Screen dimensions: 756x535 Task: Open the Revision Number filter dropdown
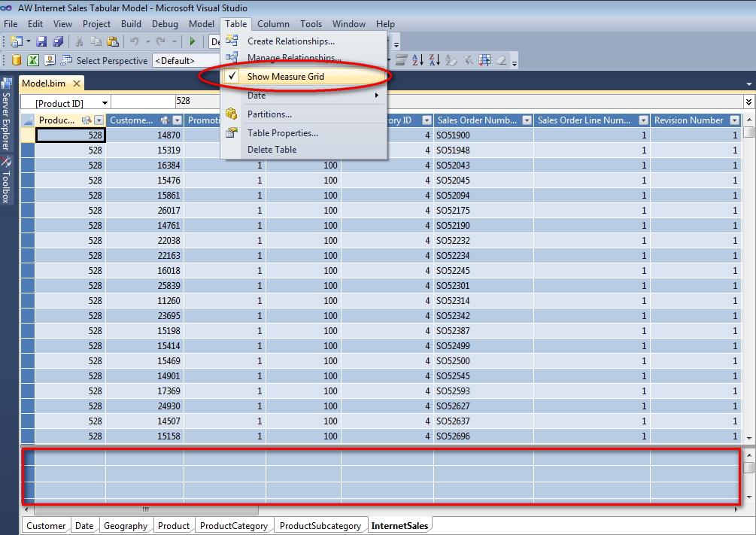coord(735,120)
